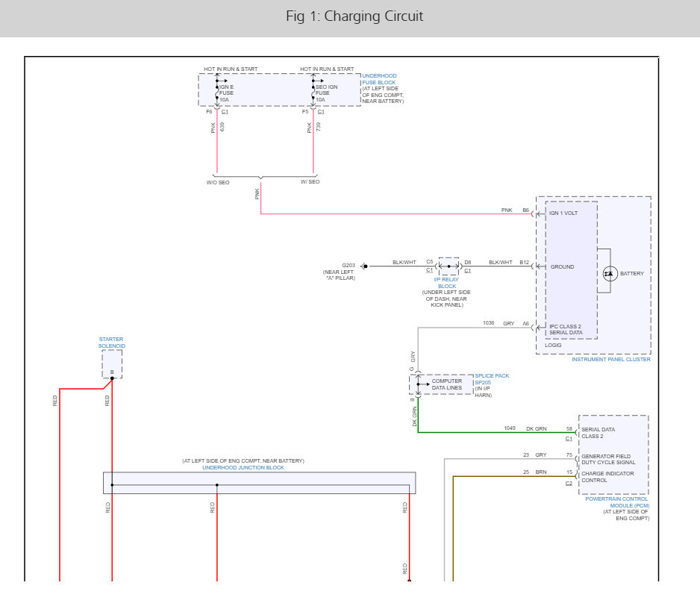700x609 pixels.
Task: Click the W/ SEO label
Action: tap(310, 181)
